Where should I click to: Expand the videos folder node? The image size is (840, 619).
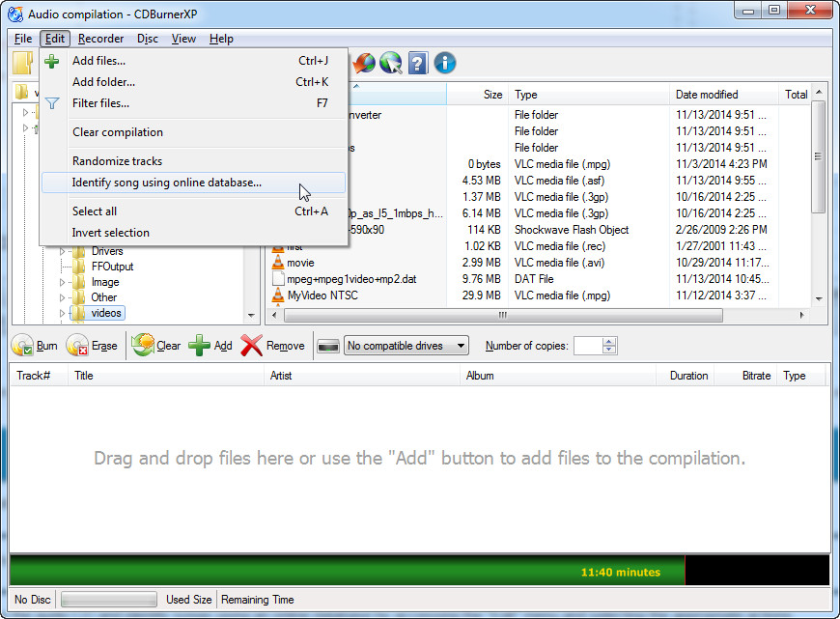[x=62, y=313]
